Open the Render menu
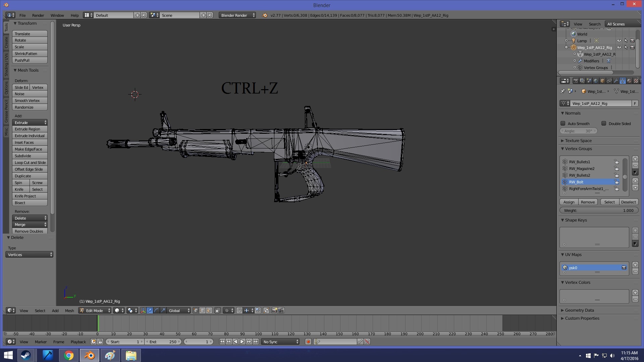 (x=38, y=15)
